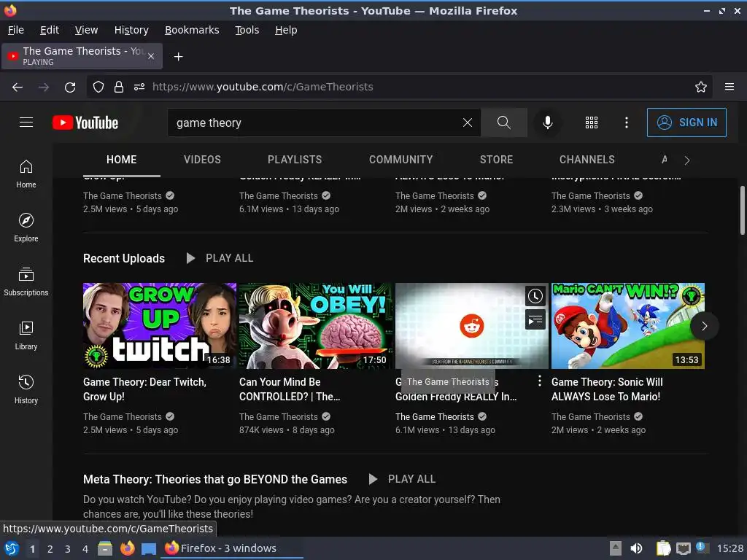Click the SIGN IN button
The width and height of the screenshot is (747, 560).
pos(686,122)
